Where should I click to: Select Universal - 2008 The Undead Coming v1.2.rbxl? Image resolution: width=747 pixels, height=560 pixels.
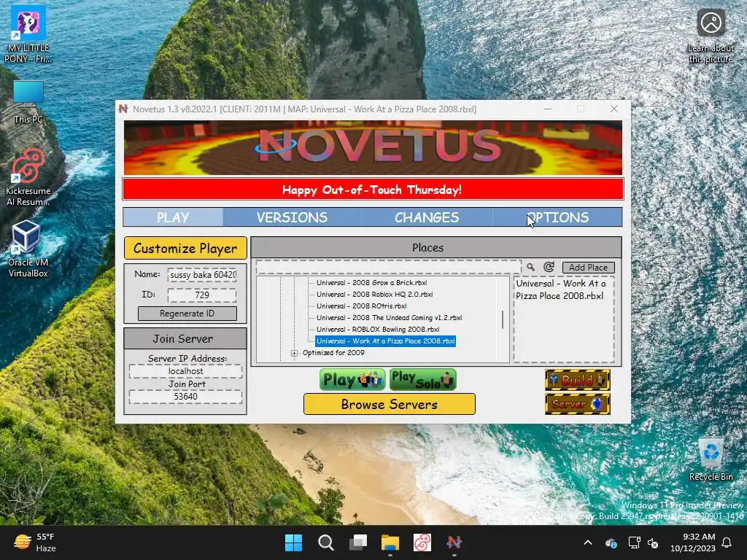(389, 318)
